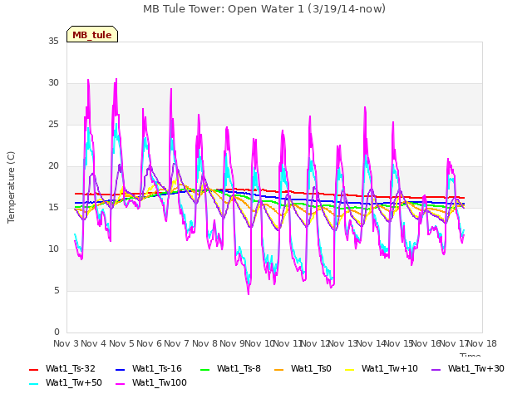Click the Nov 4 x-axis tick label
This screenshot has height=399, width=532.
click(x=94, y=343)
